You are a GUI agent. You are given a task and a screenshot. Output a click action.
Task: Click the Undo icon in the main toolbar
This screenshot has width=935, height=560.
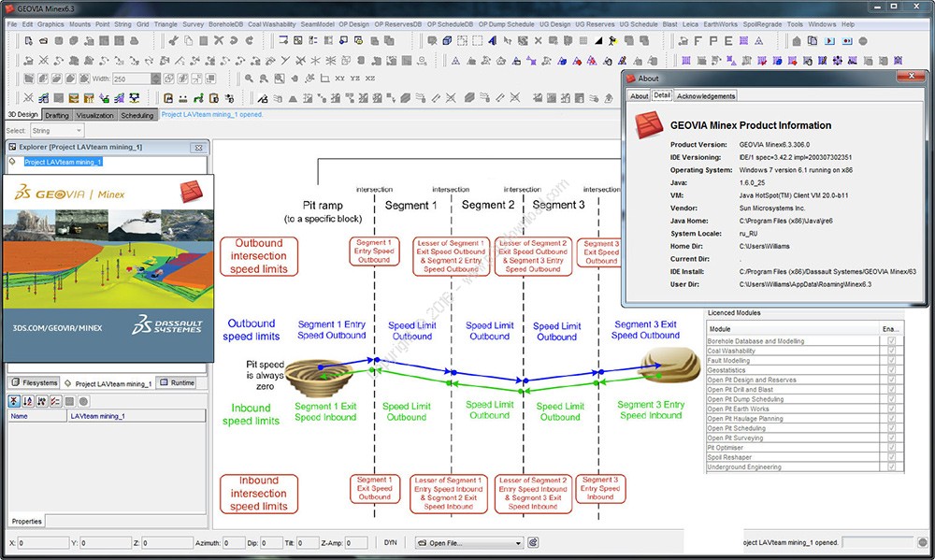pyautogui.click(x=232, y=40)
